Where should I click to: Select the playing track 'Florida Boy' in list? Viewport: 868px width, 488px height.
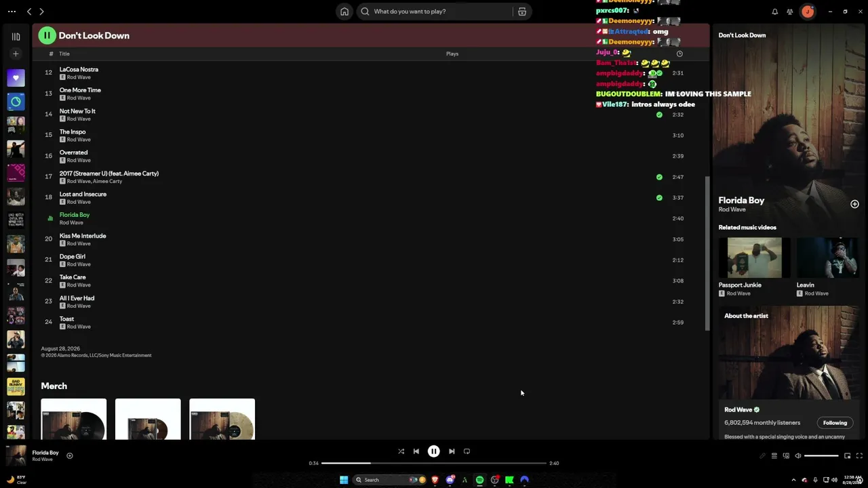click(75, 215)
